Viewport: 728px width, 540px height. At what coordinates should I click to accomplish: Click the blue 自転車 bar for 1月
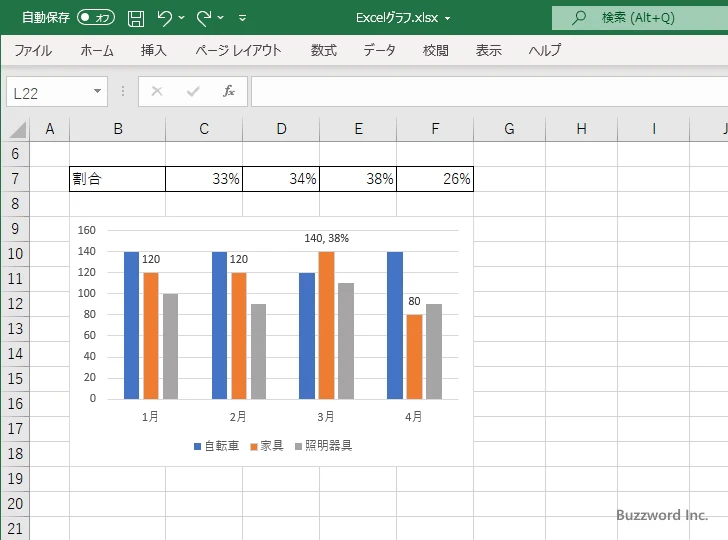(x=131, y=325)
